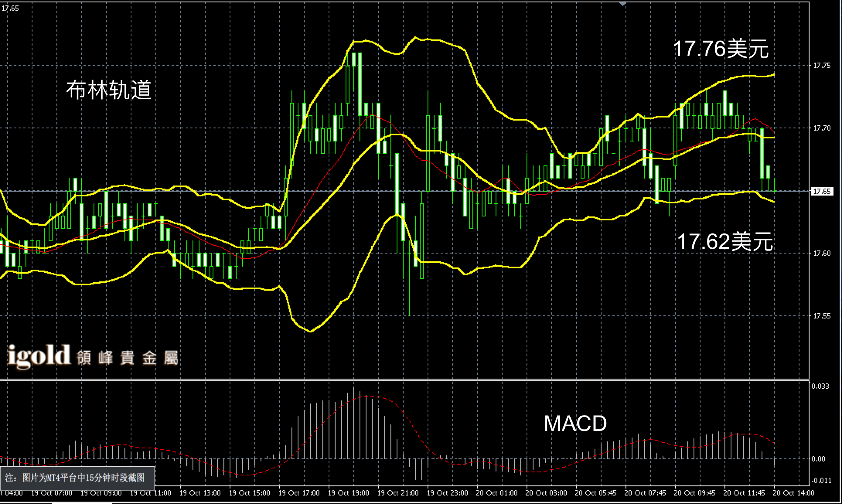Image resolution: width=842 pixels, height=504 pixels.
Task: Click the chart shift triangle marker at top
Action: tap(622, 3)
